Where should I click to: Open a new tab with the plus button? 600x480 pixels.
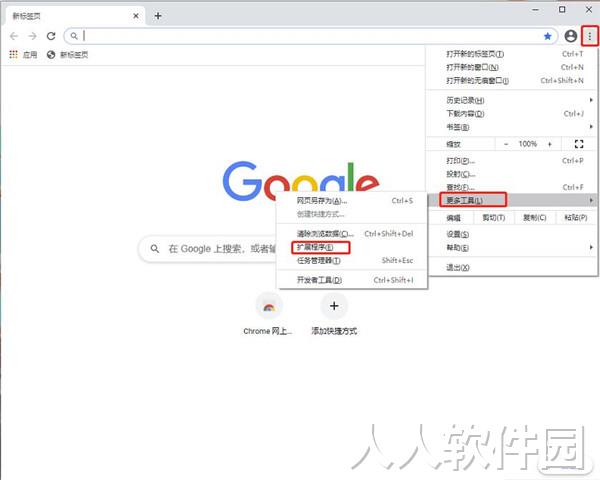[x=158, y=16]
